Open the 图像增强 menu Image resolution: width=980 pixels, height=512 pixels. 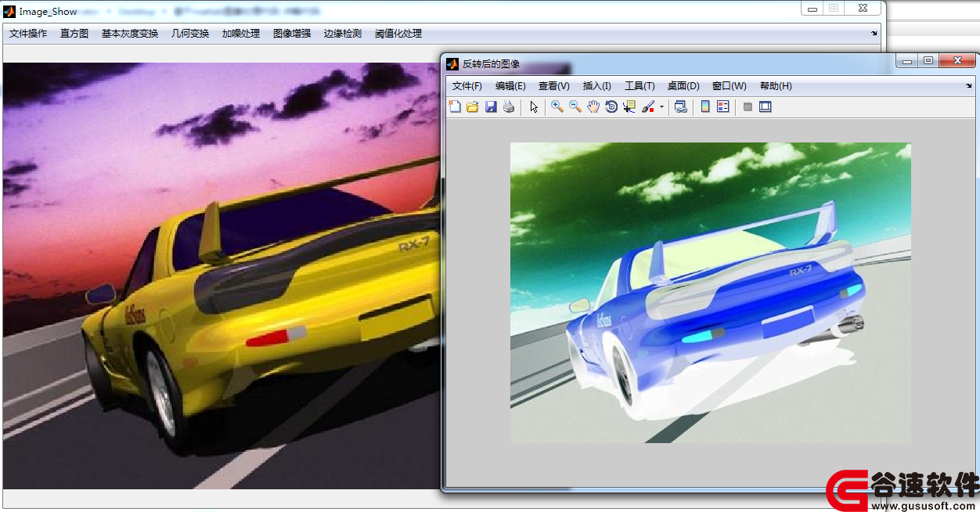[x=292, y=34]
